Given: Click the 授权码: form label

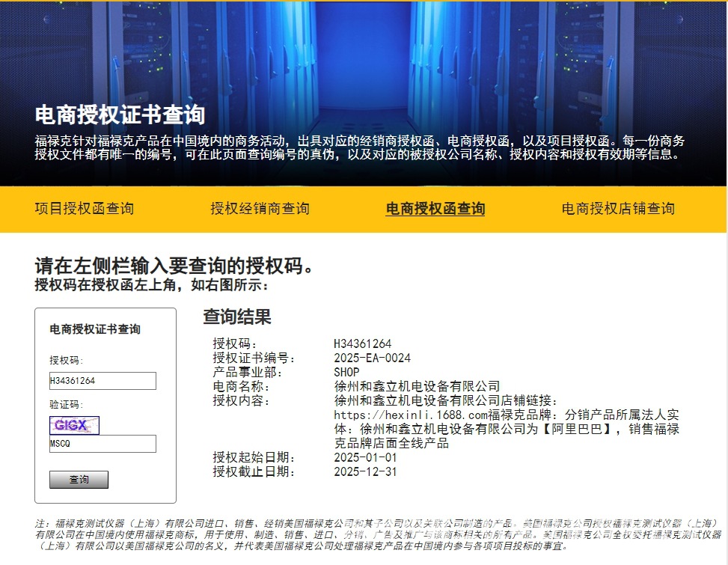Looking at the screenshot, I should pyautogui.click(x=67, y=360).
